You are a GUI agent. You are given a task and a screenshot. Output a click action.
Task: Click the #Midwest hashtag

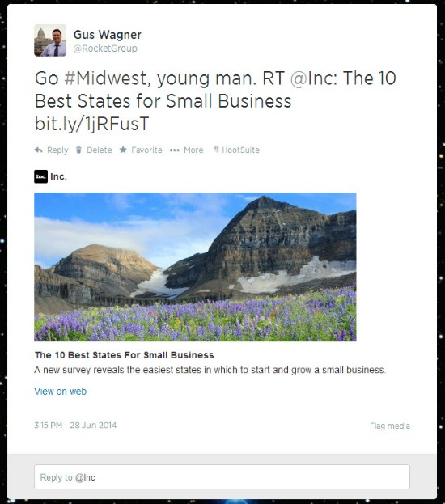pos(105,78)
